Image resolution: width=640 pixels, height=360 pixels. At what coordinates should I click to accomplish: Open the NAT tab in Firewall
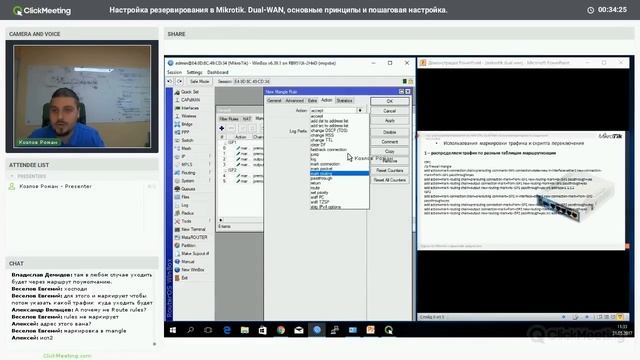(247, 119)
